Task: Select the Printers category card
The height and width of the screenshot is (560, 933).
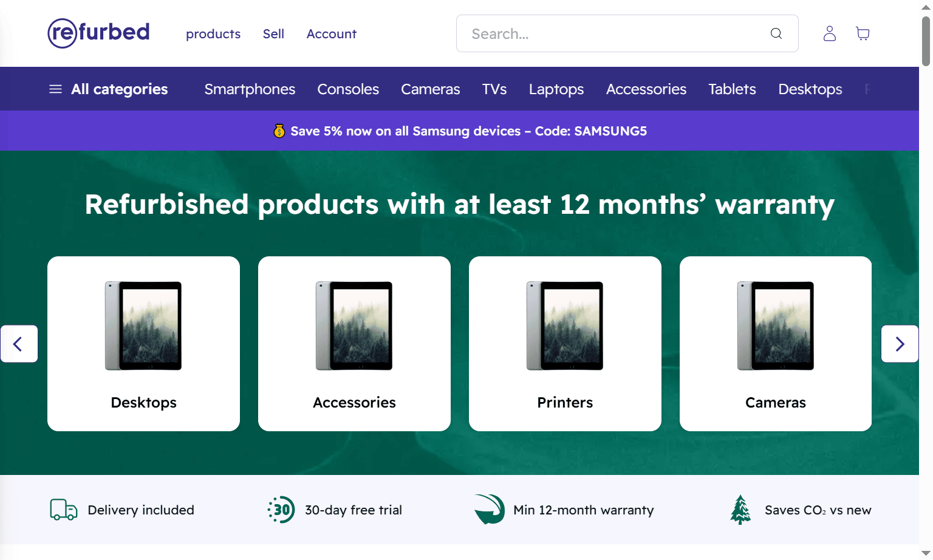Action: [565, 344]
